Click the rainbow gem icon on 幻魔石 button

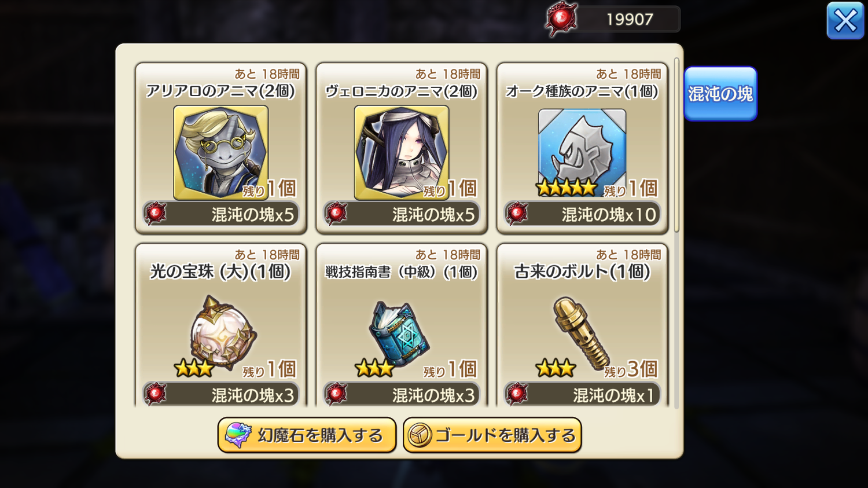(238, 435)
